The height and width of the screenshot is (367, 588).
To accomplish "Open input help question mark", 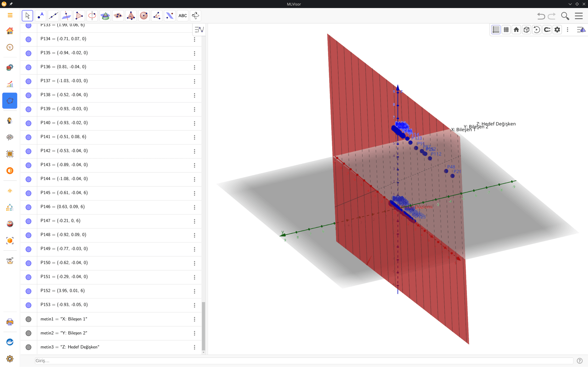I will (580, 361).
